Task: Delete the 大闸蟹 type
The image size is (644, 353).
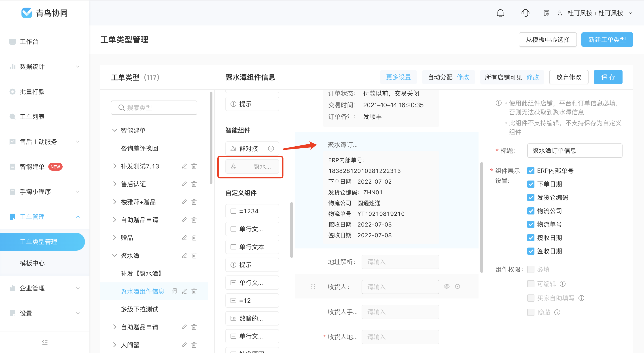Action: (x=194, y=345)
